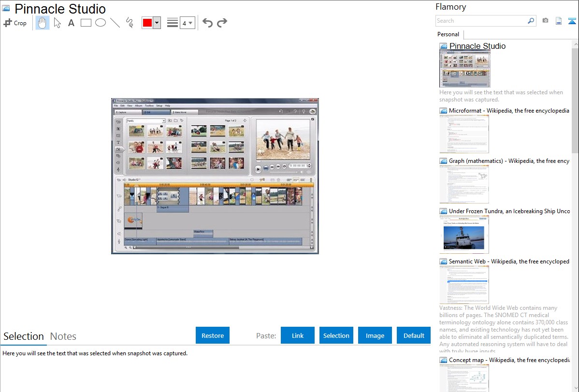Image resolution: width=579 pixels, height=392 pixels.
Task: Redo the last undone action
Action: click(x=222, y=23)
